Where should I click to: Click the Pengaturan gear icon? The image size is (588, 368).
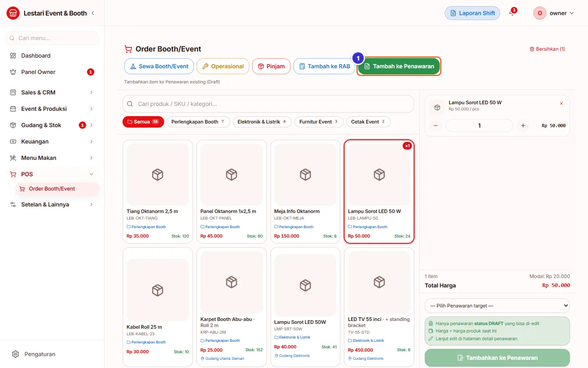pos(16,354)
